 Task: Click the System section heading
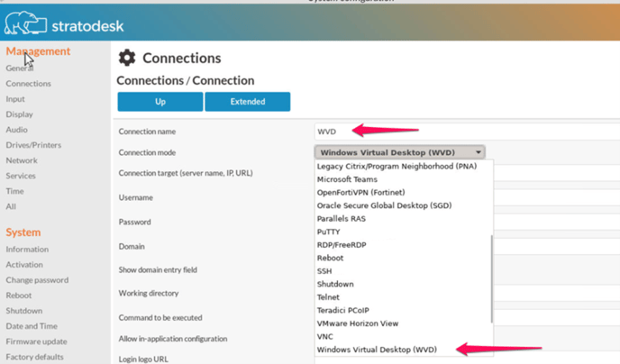(23, 232)
